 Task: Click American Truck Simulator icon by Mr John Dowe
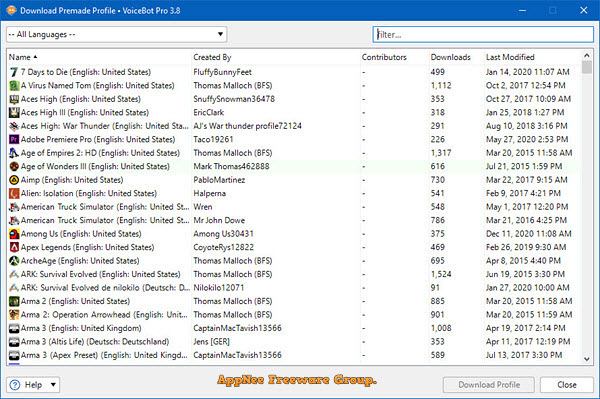click(x=14, y=220)
